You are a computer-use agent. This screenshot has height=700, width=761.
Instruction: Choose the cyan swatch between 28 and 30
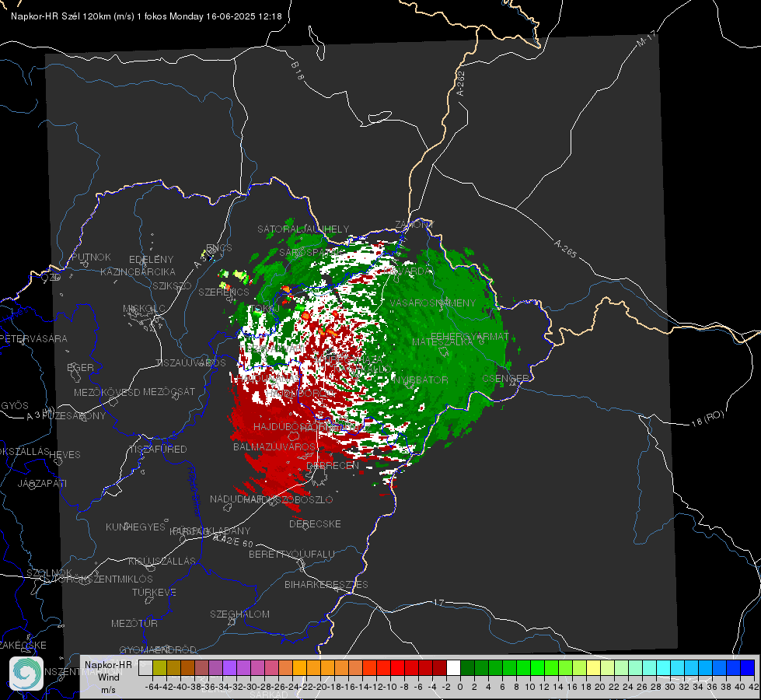coord(664,667)
